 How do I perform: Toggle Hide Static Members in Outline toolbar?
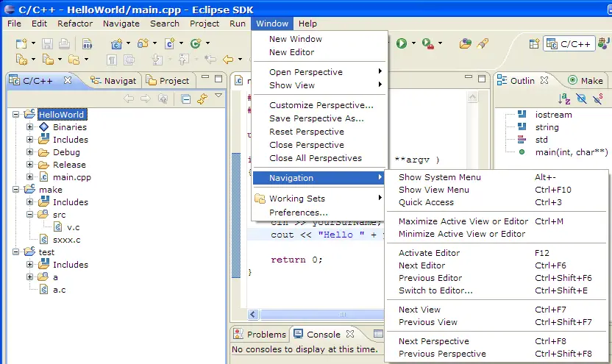pyautogui.click(x=597, y=99)
